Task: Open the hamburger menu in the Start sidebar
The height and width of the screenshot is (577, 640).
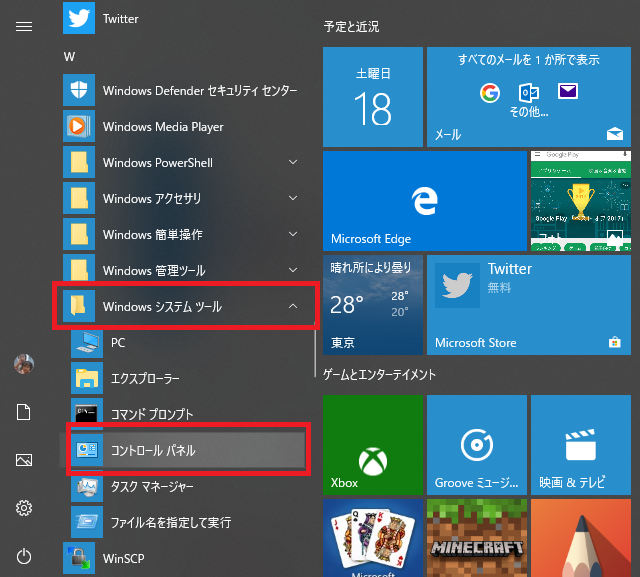Action: coord(24,27)
